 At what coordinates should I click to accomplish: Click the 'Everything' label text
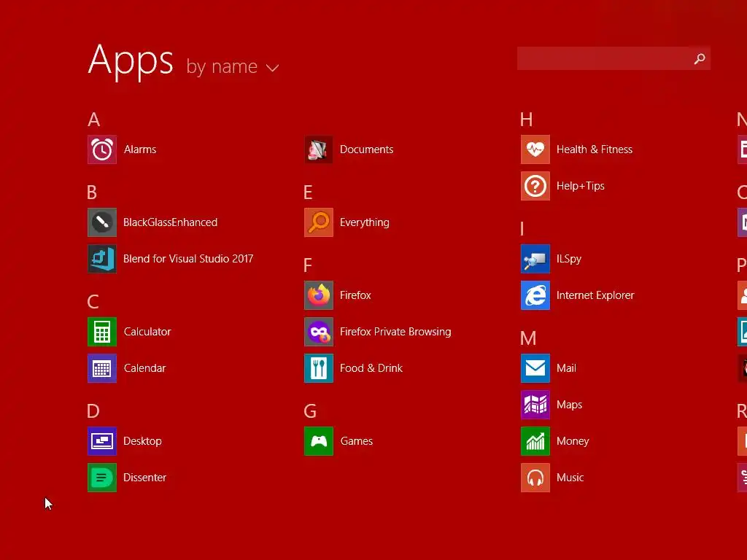(365, 222)
